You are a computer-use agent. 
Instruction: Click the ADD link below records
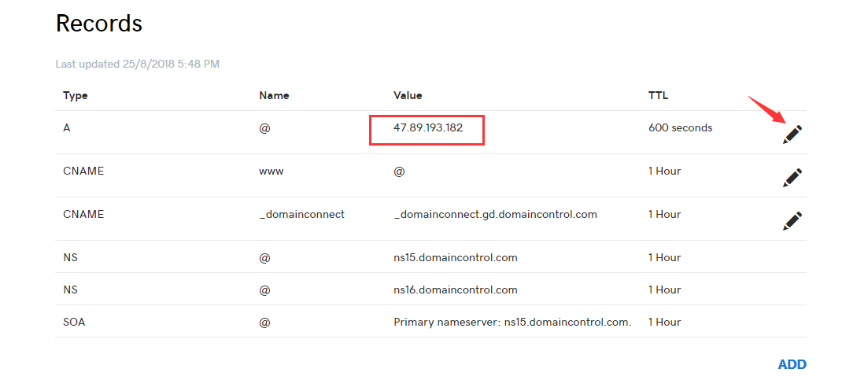[x=792, y=364]
